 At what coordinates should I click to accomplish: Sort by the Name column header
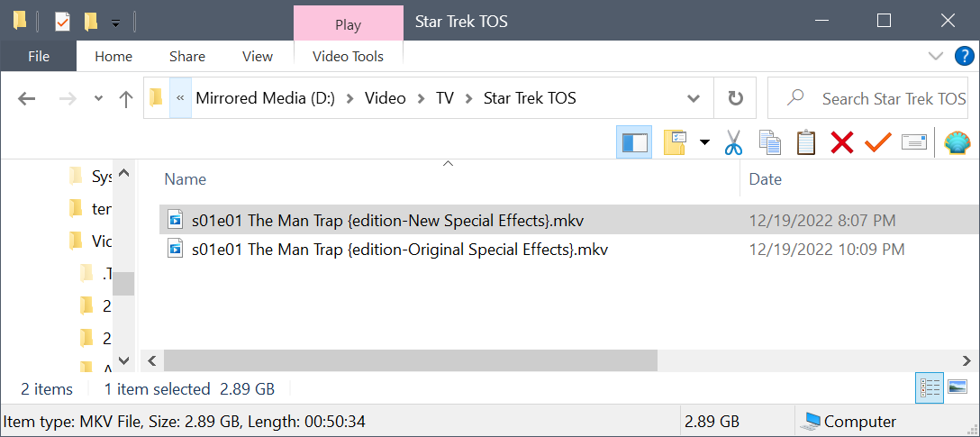(185, 179)
